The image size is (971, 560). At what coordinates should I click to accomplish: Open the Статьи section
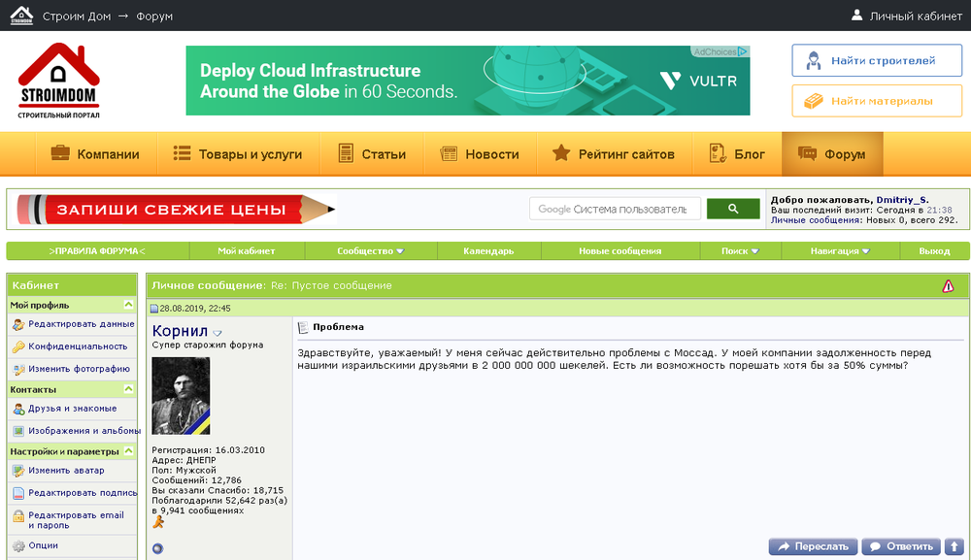tap(372, 153)
